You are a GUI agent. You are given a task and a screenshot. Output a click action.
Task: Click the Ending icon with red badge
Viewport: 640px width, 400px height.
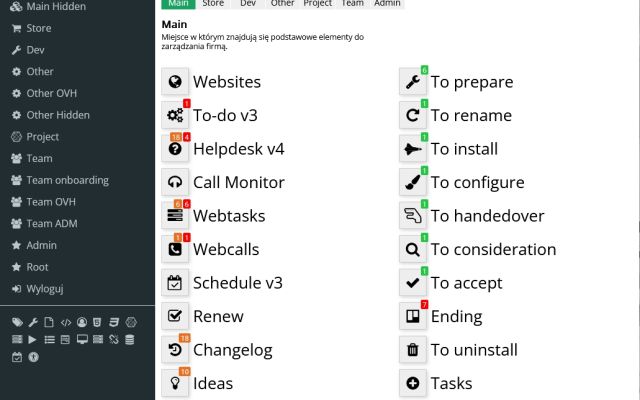(x=413, y=316)
